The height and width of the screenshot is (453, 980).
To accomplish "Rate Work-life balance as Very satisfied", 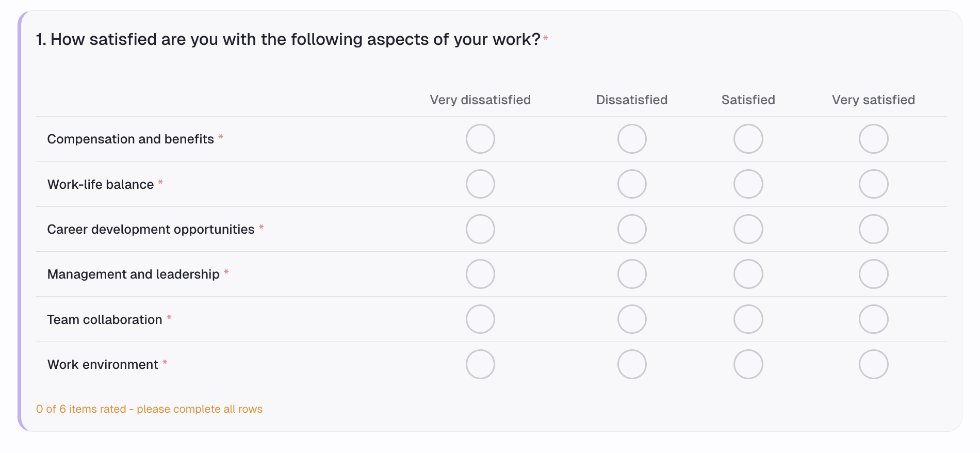I will (873, 184).
